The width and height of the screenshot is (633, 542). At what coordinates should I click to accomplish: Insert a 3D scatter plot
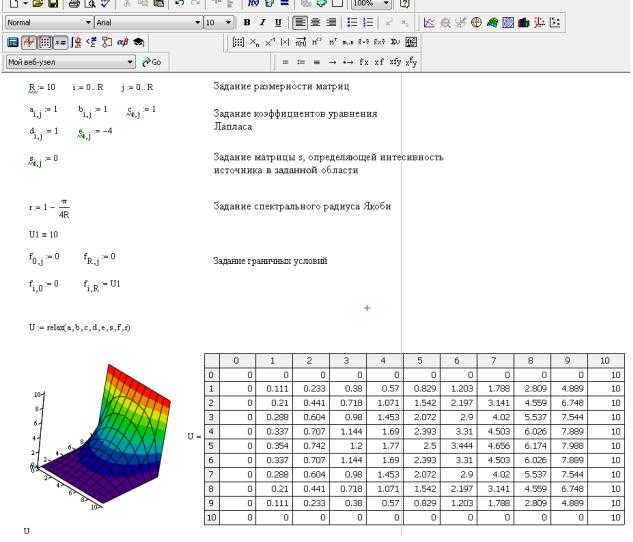coord(539,23)
